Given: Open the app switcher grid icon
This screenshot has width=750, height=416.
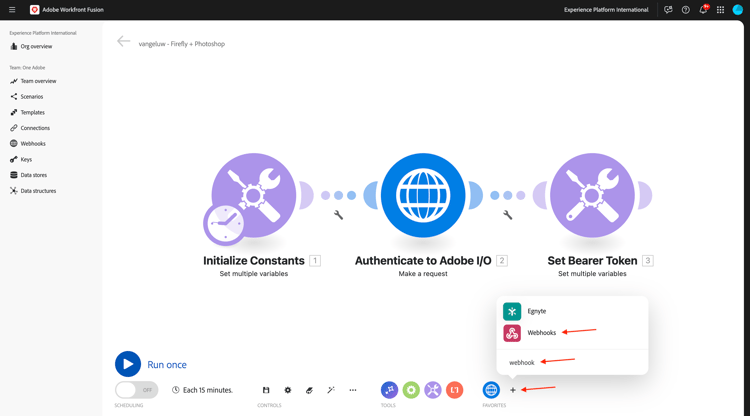Looking at the screenshot, I should click(720, 10).
